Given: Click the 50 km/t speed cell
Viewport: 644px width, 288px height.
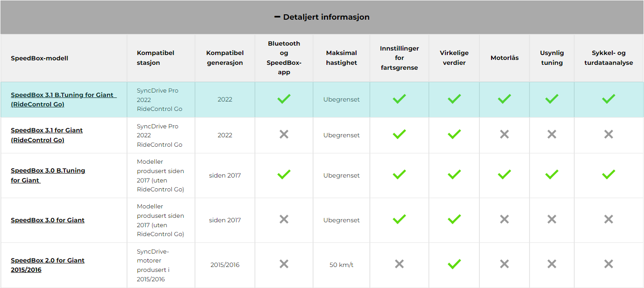Looking at the screenshot, I should (342, 265).
